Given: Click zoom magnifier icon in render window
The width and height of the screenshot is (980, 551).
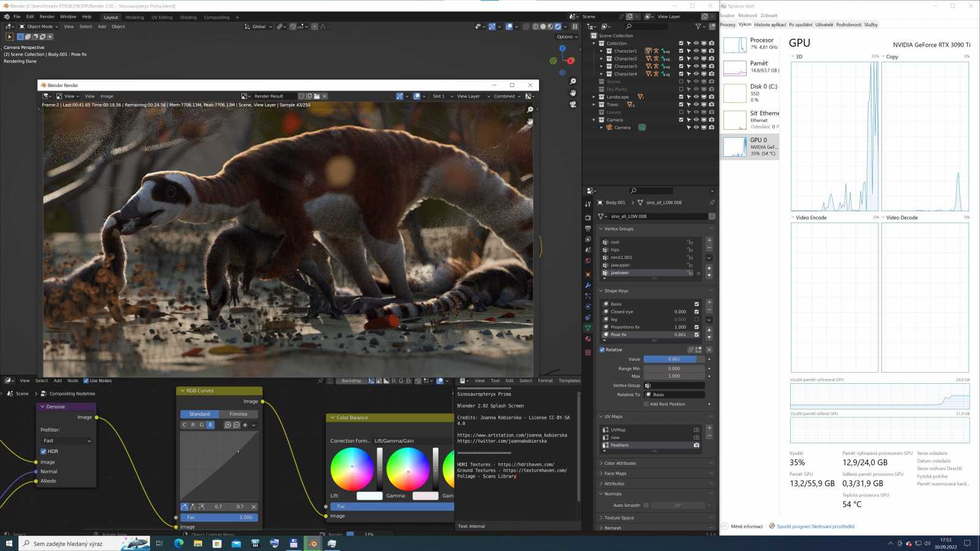Looking at the screenshot, I should point(530,110).
